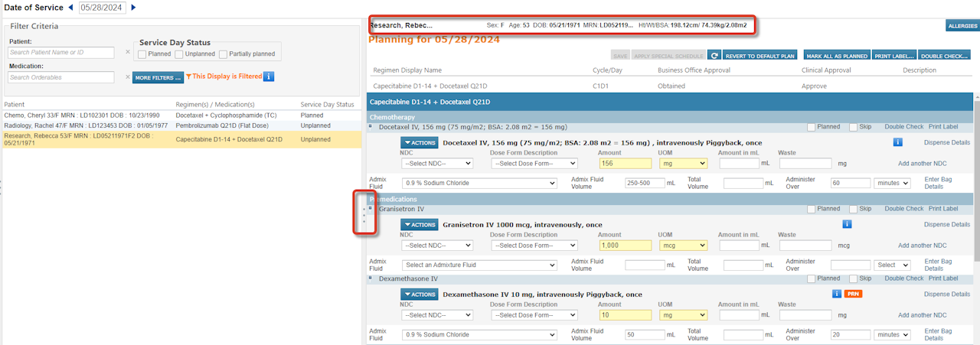
Task: Click REVERT TO DEFAULT PLAN
Action: [x=760, y=56]
